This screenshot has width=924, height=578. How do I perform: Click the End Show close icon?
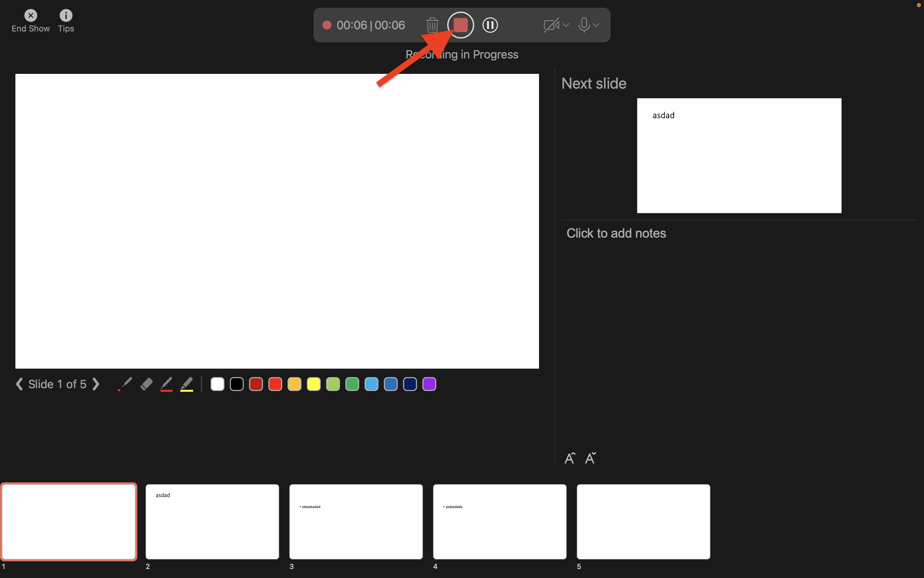click(x=30, y=15)
